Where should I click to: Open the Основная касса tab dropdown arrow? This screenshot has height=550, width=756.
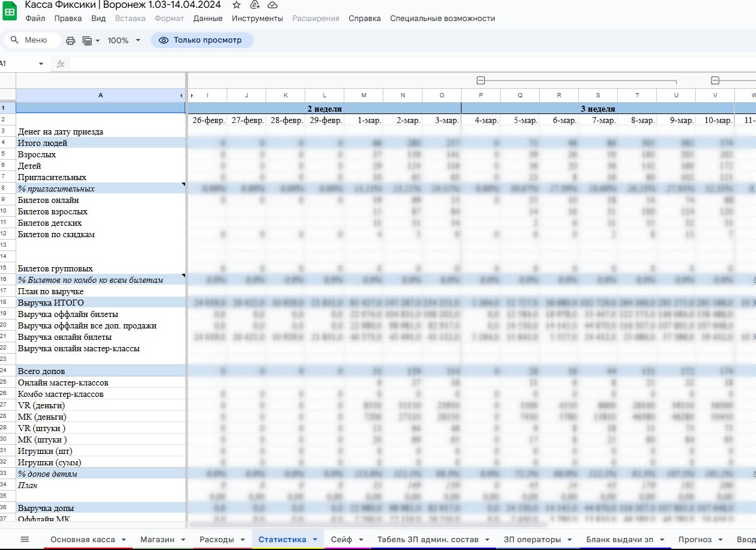coord(123,539)
